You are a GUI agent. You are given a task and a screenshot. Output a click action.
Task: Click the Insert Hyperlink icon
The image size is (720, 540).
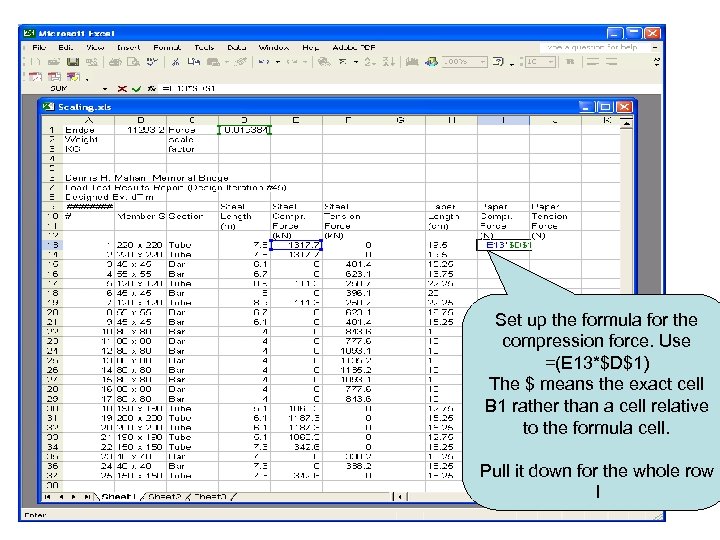coord(324,62)
